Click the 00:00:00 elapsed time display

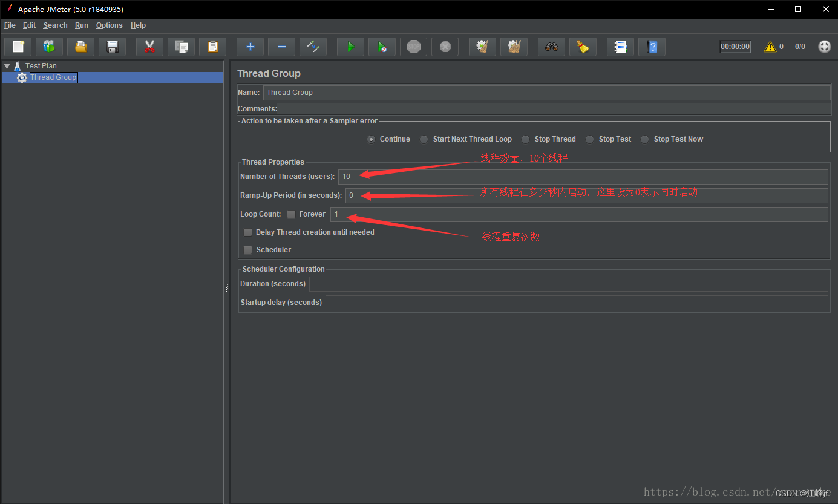735,47
